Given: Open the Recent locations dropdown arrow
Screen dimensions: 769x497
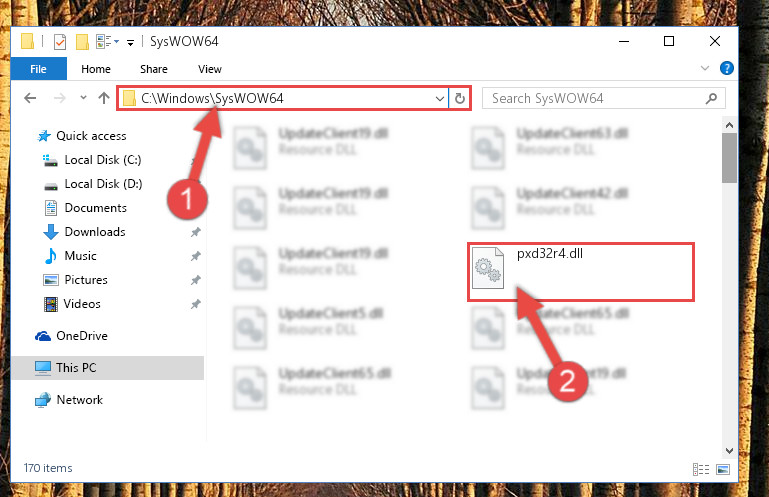Looking at the screenshot, I should 83,98.
